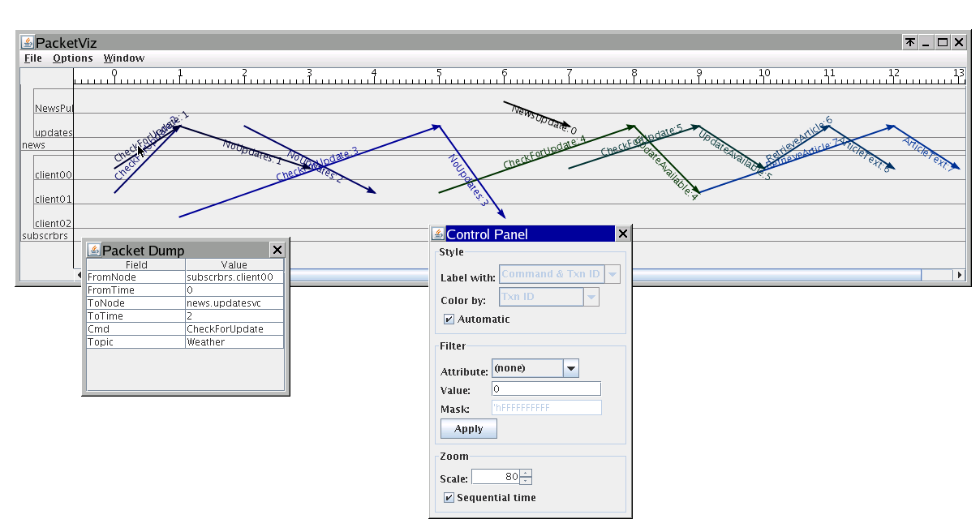Toggle the Automatic checkbox

tap(449, 320)
